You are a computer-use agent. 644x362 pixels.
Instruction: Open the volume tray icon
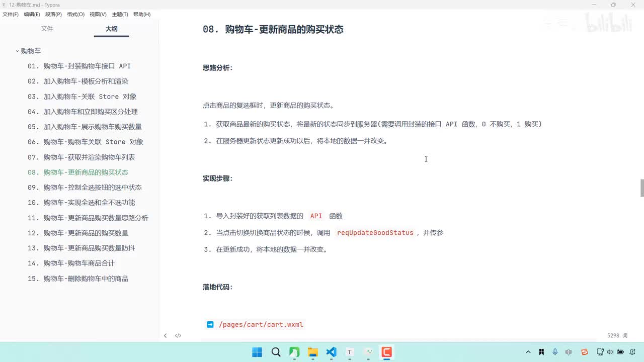coord(610,352)
